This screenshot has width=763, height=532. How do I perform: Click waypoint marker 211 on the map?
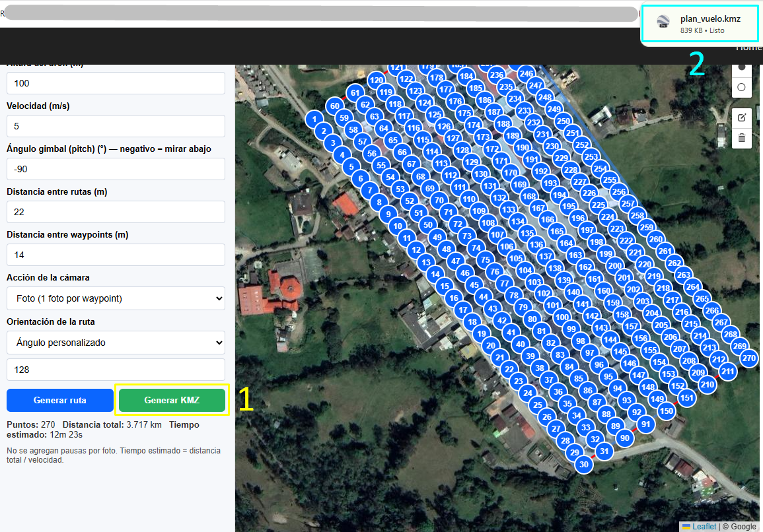tap(727, 372)
